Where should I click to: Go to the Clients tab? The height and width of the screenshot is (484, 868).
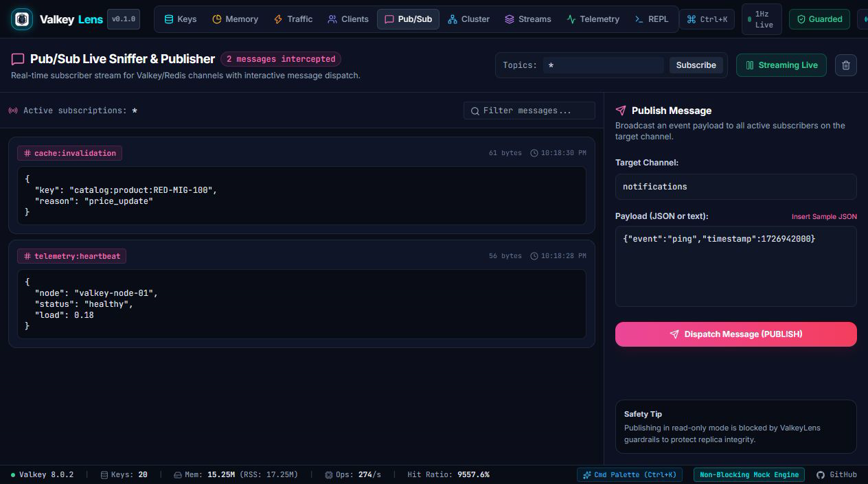(x=348, y=19)
